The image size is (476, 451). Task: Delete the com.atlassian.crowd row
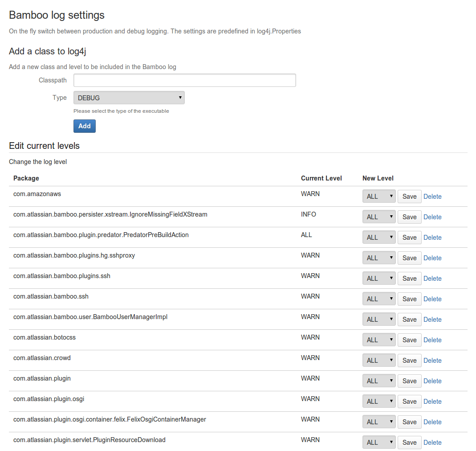(x=432, y=361)
